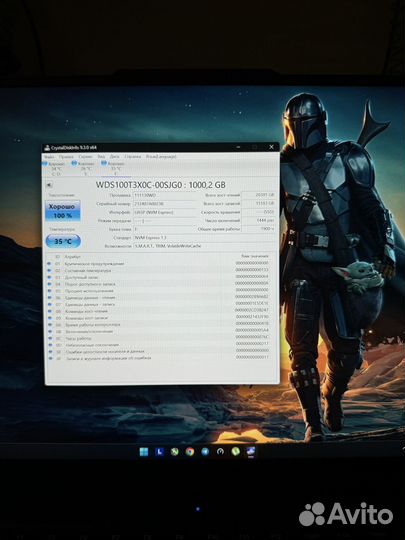
Task: Open the black gauge app on taskbar
Action: (x=220, y=452)
